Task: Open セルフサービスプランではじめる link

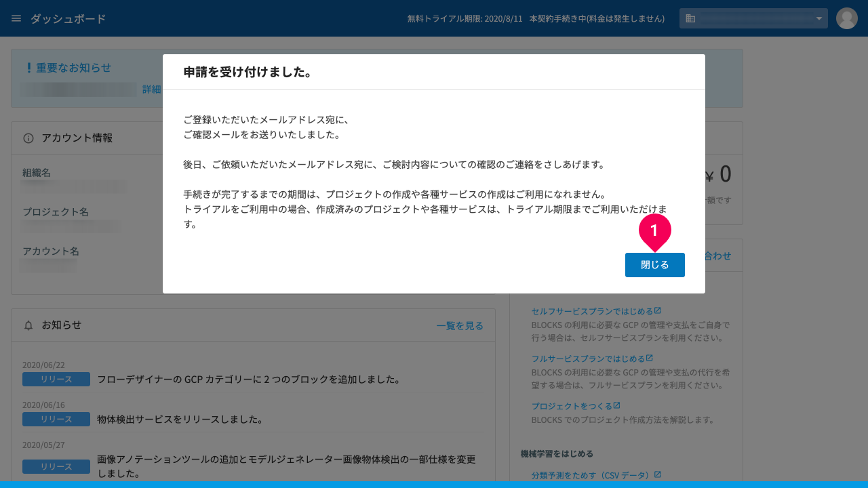Action: (x=592, y=311)
